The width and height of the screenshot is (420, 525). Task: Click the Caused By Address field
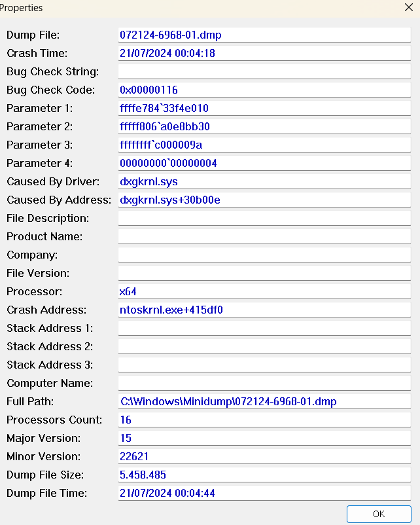(x=264, y=200)
